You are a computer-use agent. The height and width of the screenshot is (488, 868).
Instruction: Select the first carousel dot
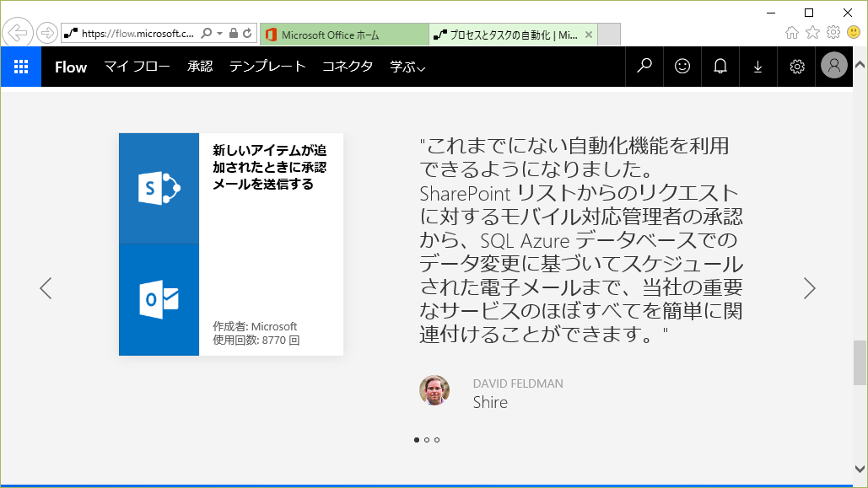417,440
